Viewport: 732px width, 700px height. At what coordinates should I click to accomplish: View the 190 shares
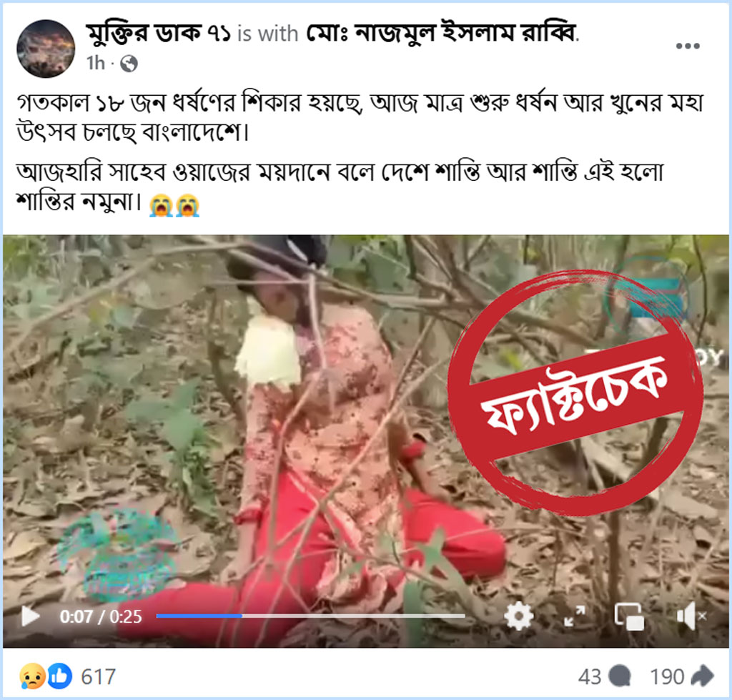tap(682, 676)
